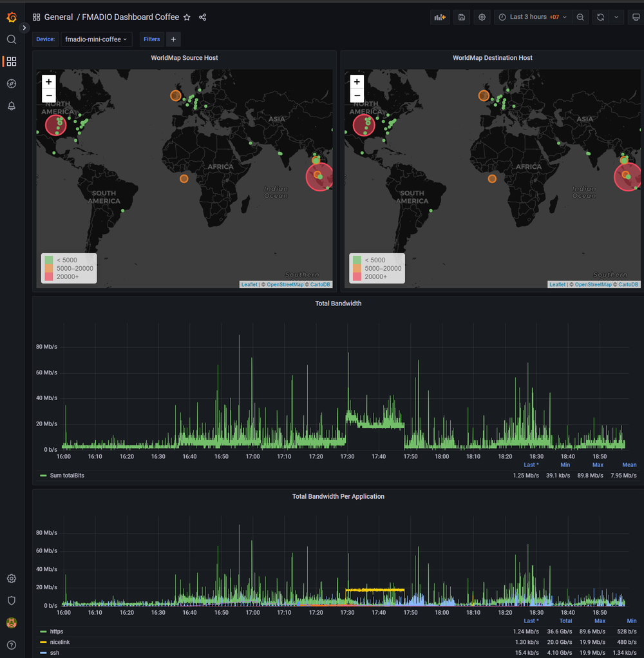Image resolution: width=644 pixels, height=658 pixels.
Task: Expand the sidebar with chevron toggle
Action: coord(24,28)
